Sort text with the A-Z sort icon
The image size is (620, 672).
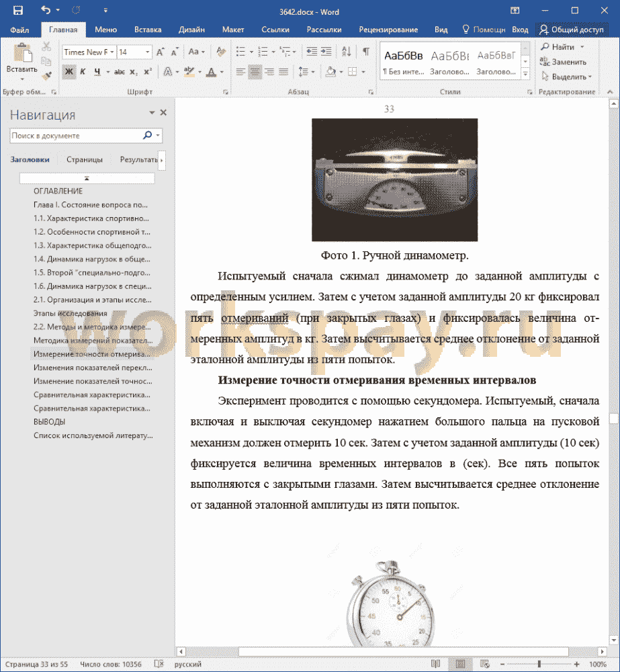point(347,52)
